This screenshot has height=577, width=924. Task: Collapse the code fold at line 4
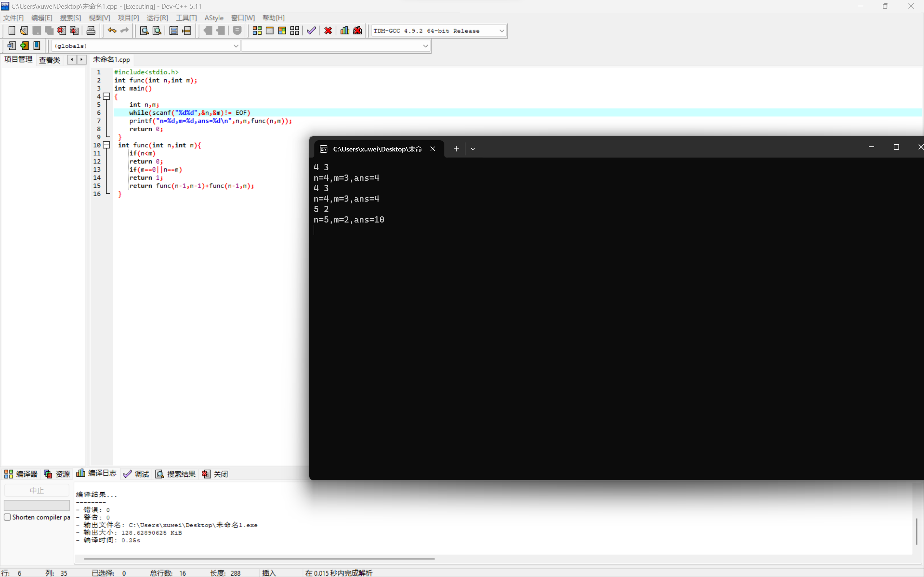click(x=107, y=96)
